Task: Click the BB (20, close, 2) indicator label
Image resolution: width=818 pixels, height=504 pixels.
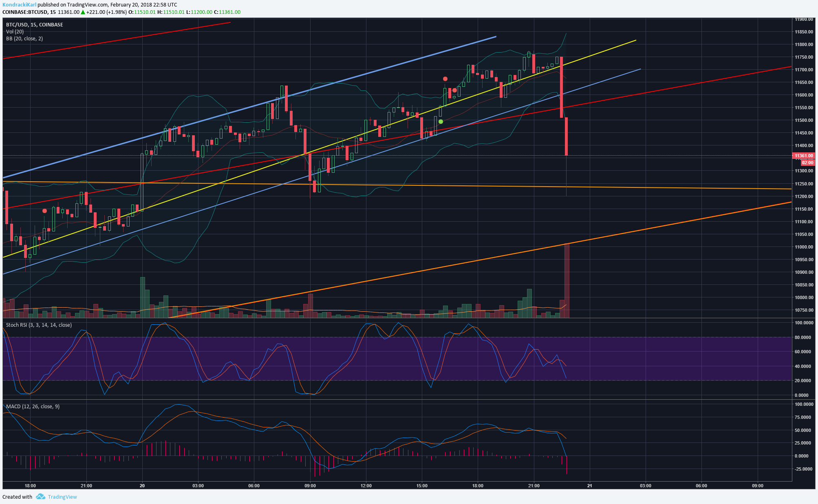Action: [24, 39]
